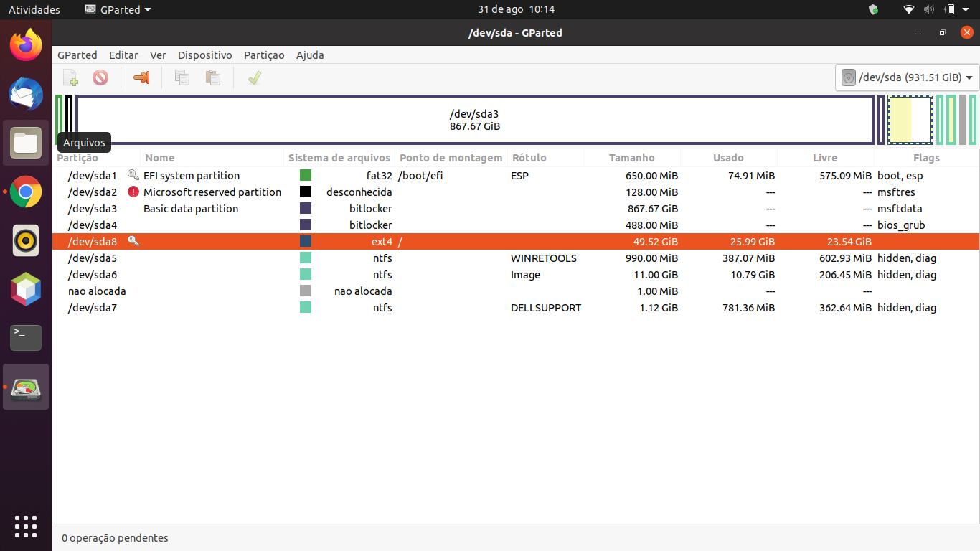
Task: Open the Dispositivo menu
Action: (x=205, y=55)
